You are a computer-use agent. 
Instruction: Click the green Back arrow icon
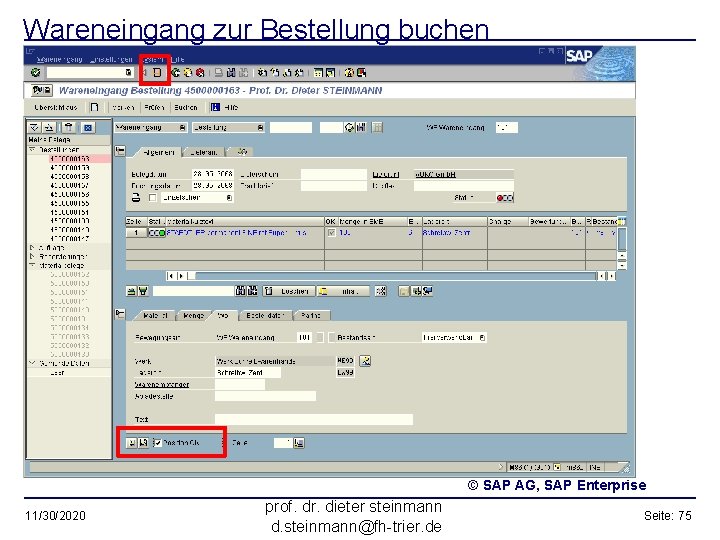pyautogui.click(x=176, y=73)
